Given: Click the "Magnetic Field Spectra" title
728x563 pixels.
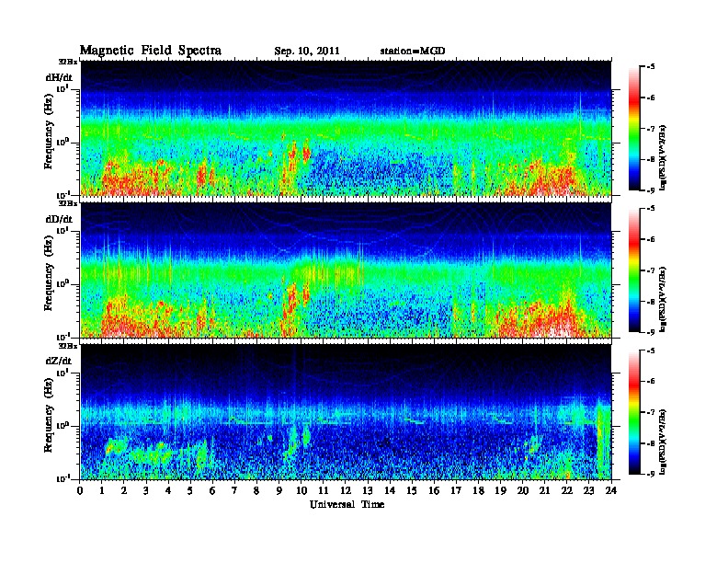Looking at the screenshot, I should (x=151, y=51).
